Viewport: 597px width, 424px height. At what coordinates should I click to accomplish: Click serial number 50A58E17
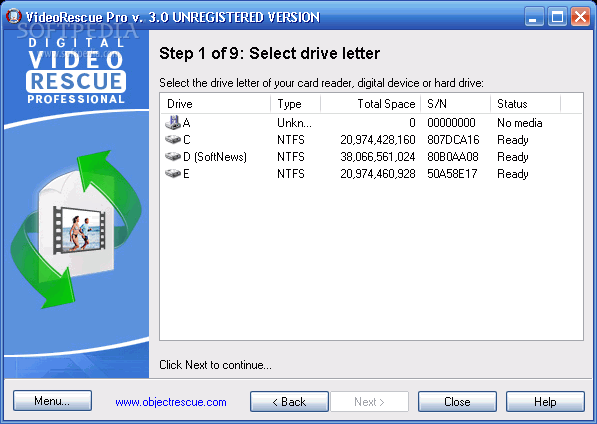coord(452,174)
